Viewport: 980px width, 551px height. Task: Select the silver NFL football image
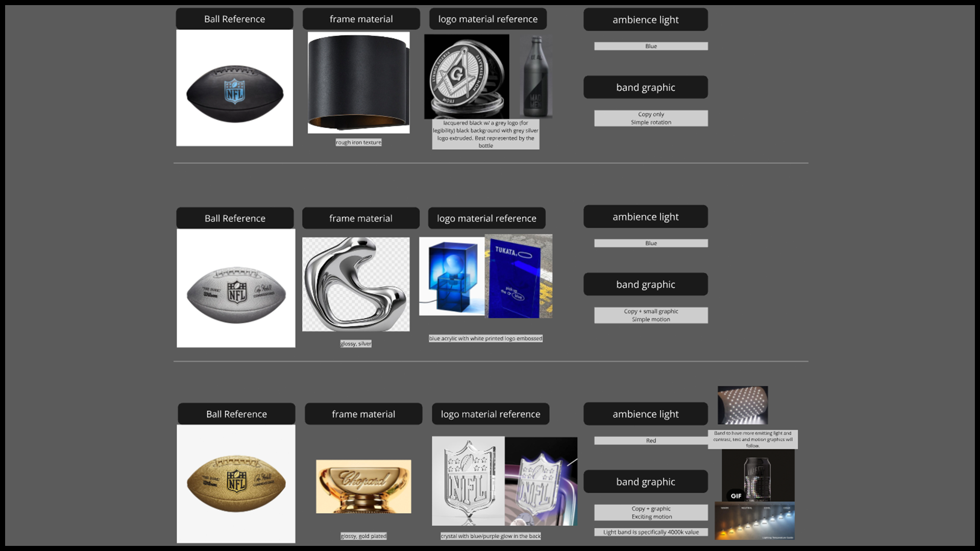pyautogui.click(x=236, y=294)
